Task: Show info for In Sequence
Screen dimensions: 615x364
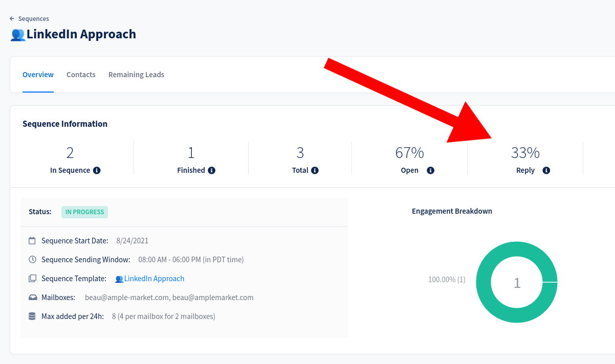Action: point(97,170)
